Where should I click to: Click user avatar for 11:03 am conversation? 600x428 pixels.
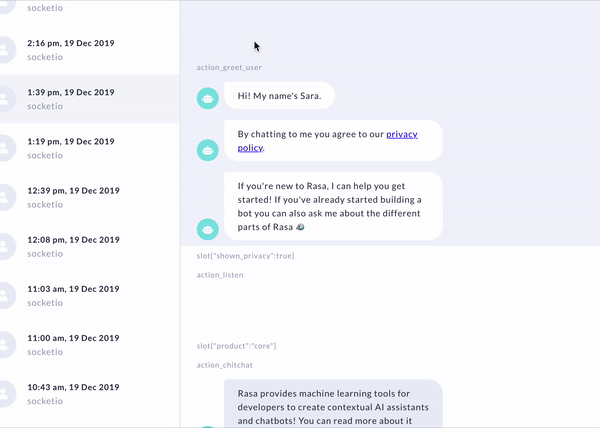(5, 296)
